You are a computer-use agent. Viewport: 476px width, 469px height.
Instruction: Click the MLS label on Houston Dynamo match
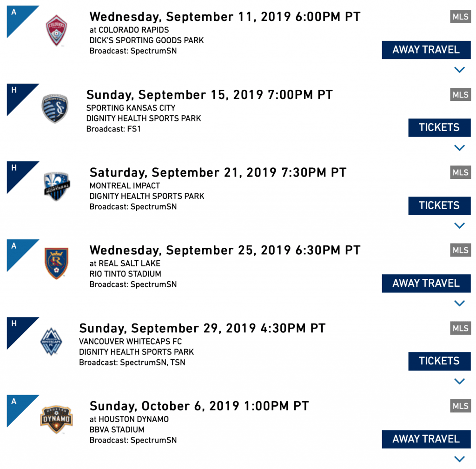click(460, 406)
